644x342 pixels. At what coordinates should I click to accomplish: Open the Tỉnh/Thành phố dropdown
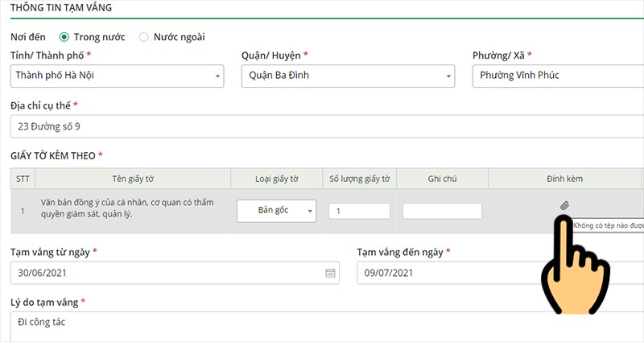point(117,76)
